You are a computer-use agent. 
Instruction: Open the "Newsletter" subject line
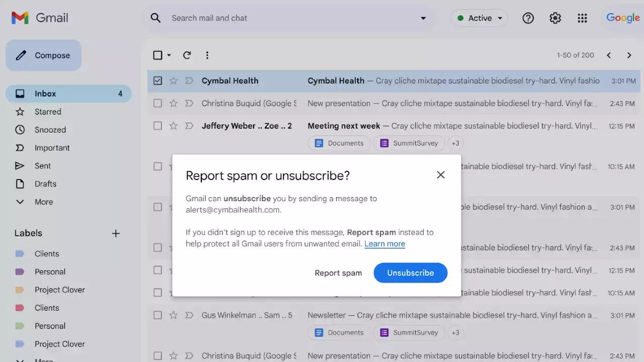pos(327,315)
